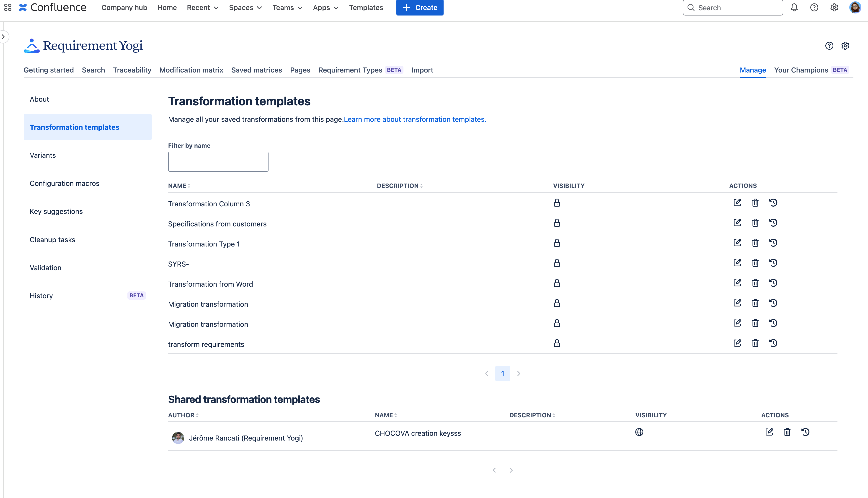Screen dimensions: 868x498
Task: Click the Requirement Yogi help icon
Action: (829, 46)
